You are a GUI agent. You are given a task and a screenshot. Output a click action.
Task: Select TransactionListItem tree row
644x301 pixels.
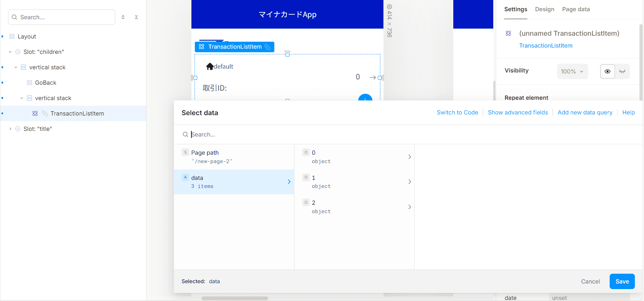[73, 113]
